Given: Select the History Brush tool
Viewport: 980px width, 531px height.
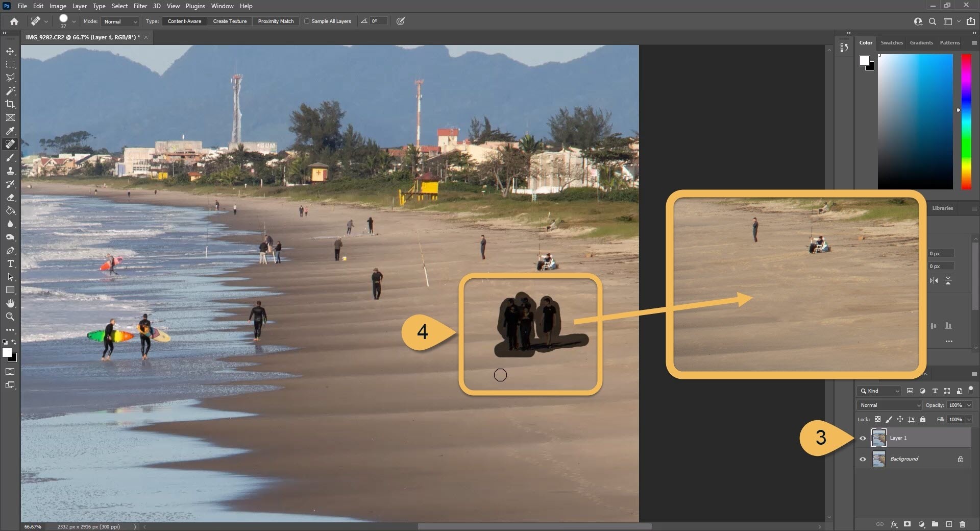Looking at the screenshot, I should (10, 184).
